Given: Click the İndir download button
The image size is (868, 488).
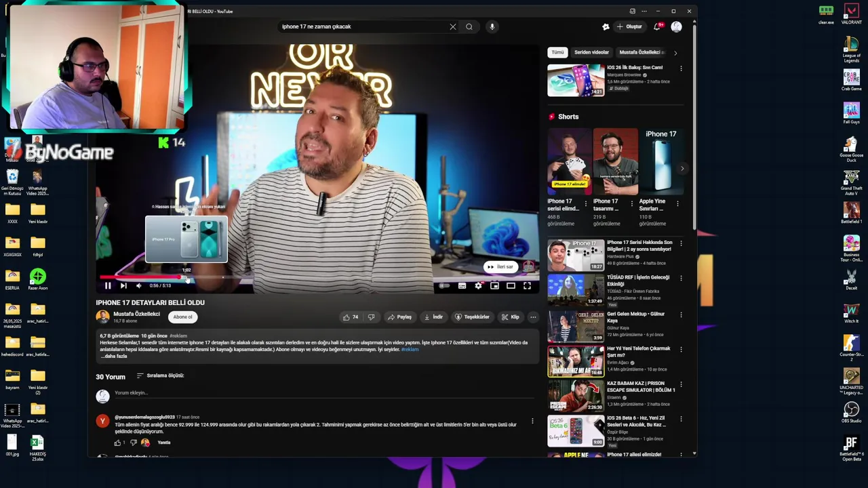Looking at the screenshot, I should pos(433,317).
